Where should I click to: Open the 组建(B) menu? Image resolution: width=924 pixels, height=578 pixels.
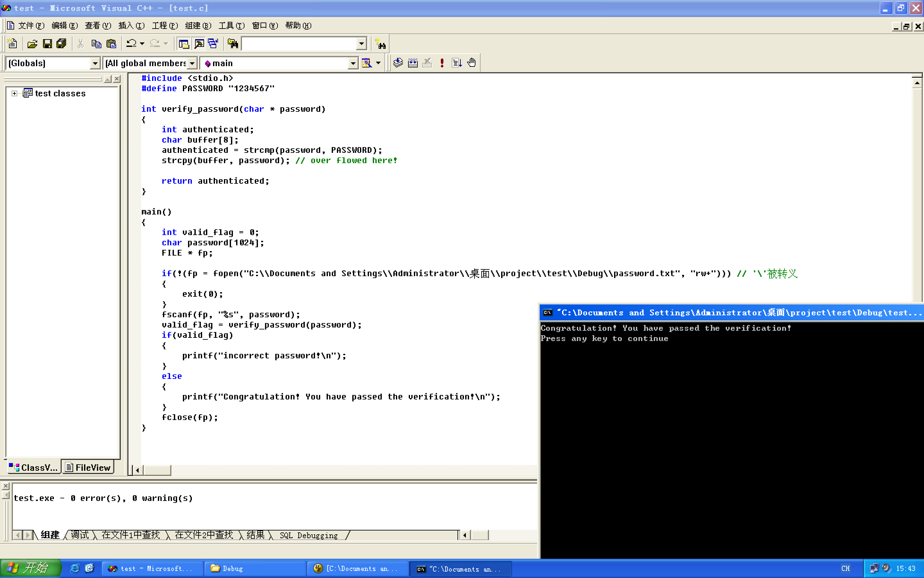pyautogui.click(x=198, y=26)
